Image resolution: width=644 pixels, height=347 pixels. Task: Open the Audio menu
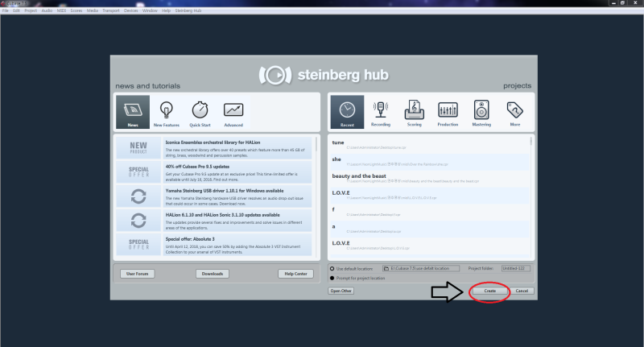(47, 10)
